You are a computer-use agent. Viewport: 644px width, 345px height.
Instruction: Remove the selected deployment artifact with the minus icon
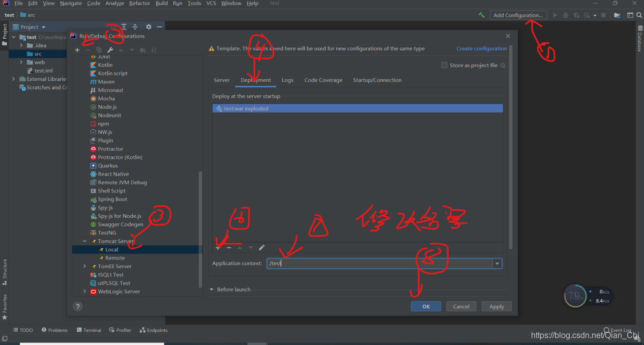pyautogui.click(x=229, y=248)
